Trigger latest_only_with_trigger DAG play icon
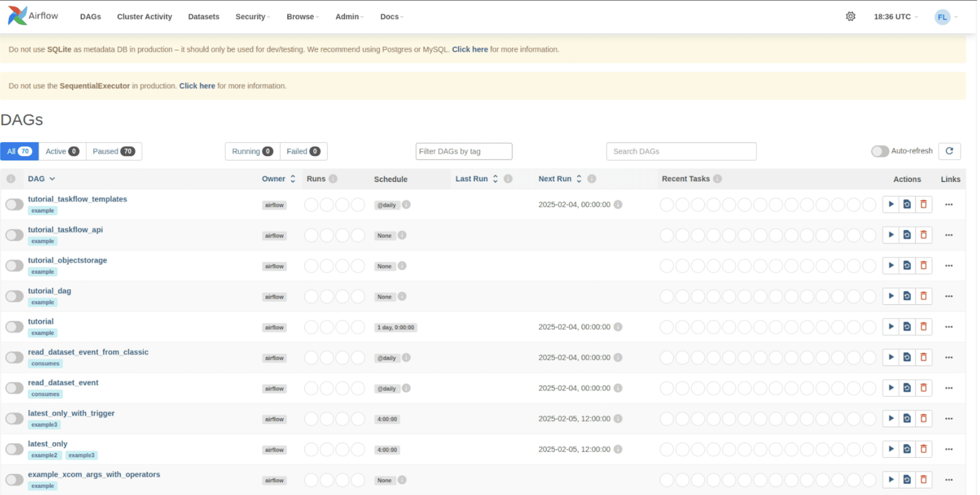 891,419
